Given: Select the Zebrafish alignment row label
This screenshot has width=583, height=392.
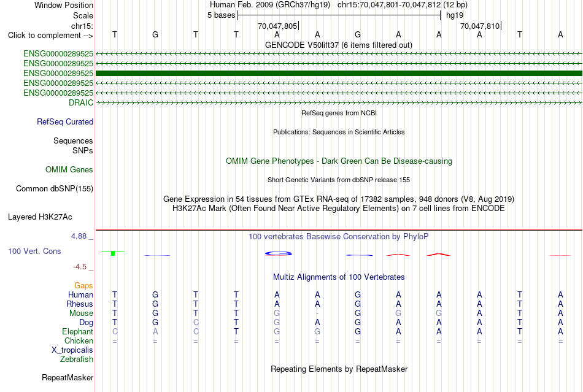Looking at the screenshot, I should click(x=77, y=359).
